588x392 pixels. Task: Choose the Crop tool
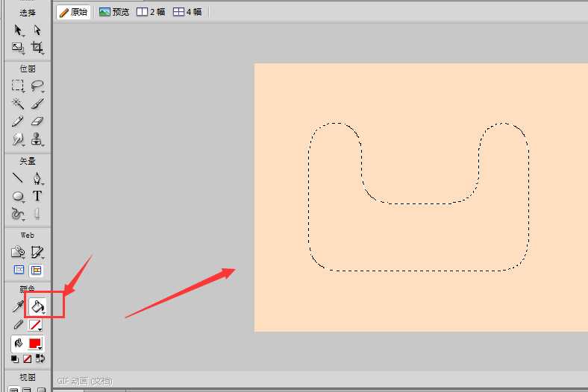(x=37, y=48)
